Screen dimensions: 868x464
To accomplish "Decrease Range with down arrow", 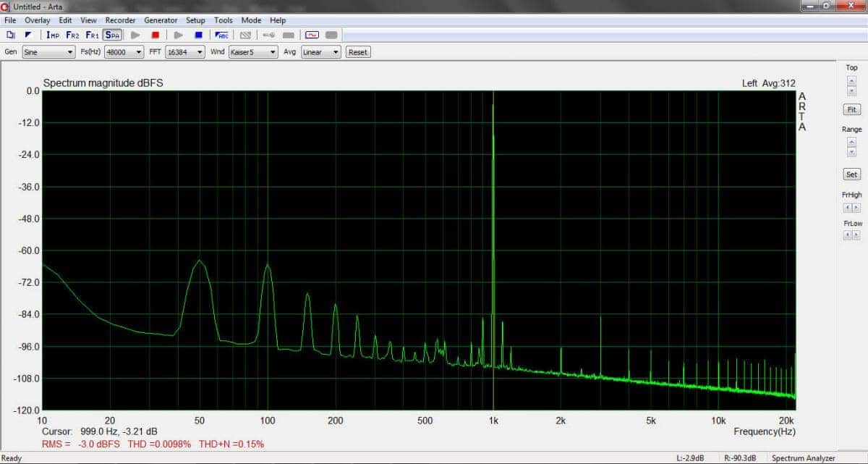I will [851, 153].
